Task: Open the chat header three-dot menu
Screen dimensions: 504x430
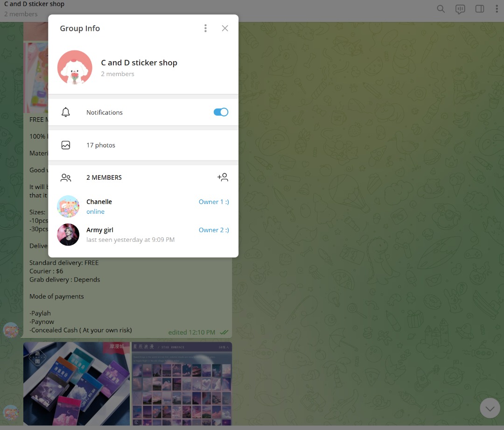Action: click(x=497, y=9)
